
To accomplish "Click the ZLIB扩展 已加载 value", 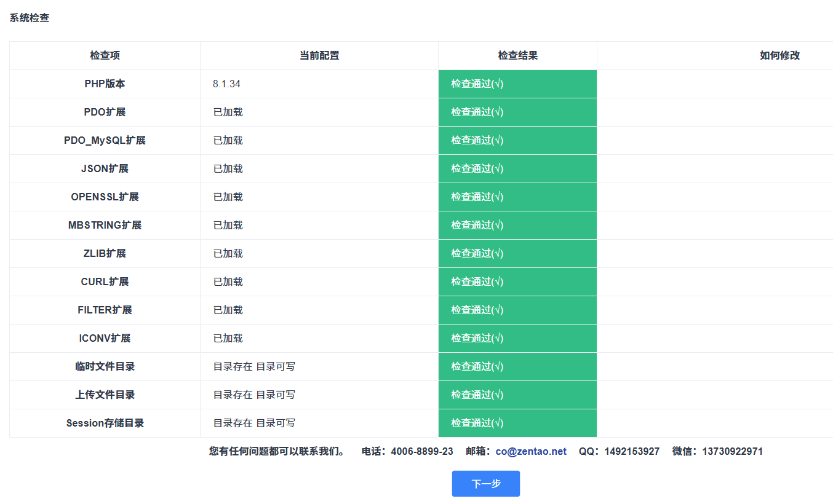I will click(x=228, y=253).
